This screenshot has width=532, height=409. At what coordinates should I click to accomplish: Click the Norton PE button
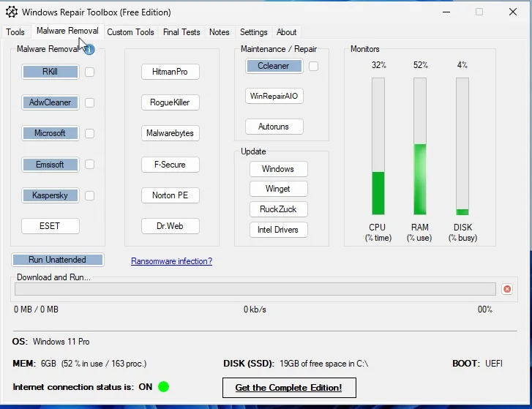click(171, 195)
